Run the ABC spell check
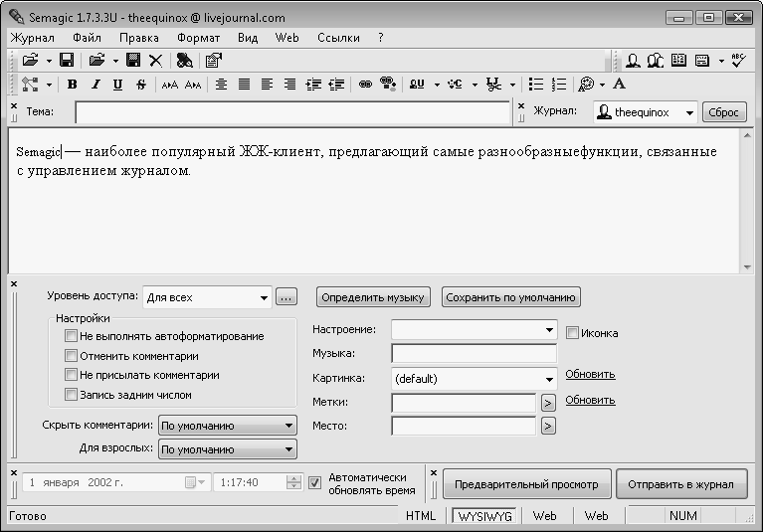The height and width of the screenshot is (532, 763). tap(738, 61)
